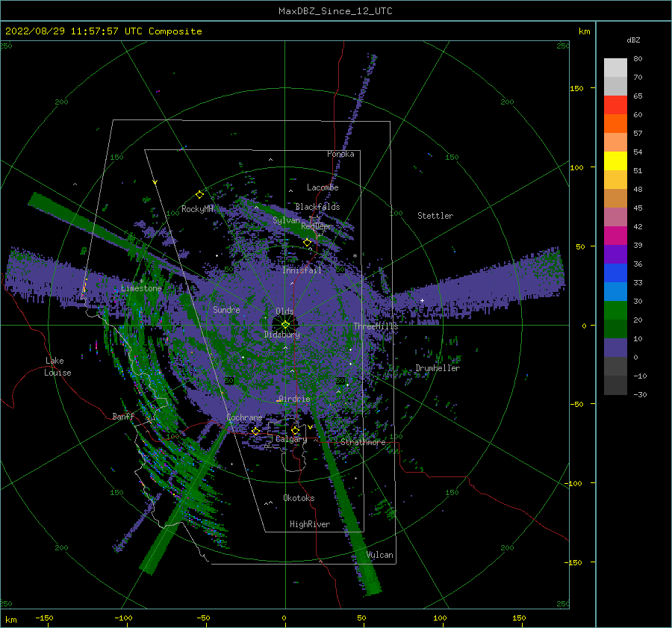The width and height of the screenshot is (672, 628).
Task: Click the Banff label
Action: (x=123, y=416)
